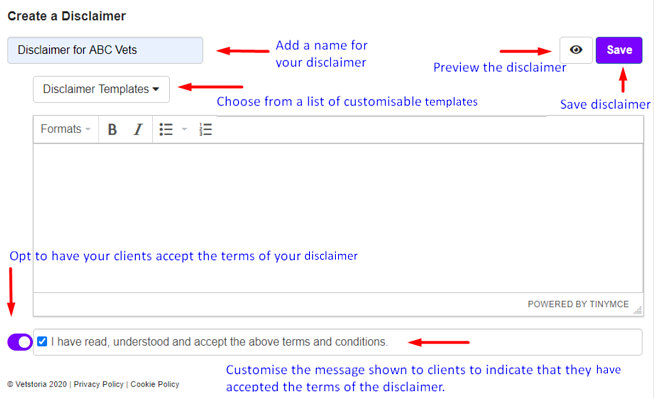Click the Bold formatting icon
Viewport: 654px width, 398px height.
(112, 130)
